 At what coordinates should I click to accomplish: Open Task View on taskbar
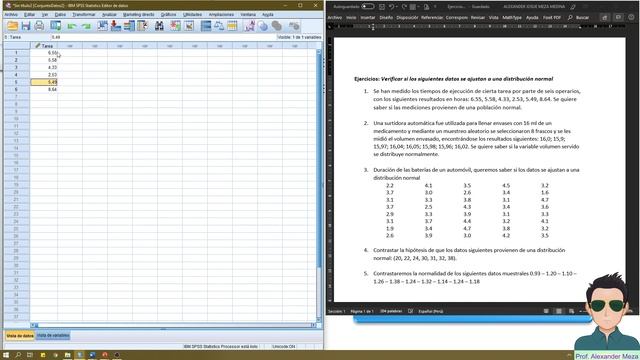[30, 355]
